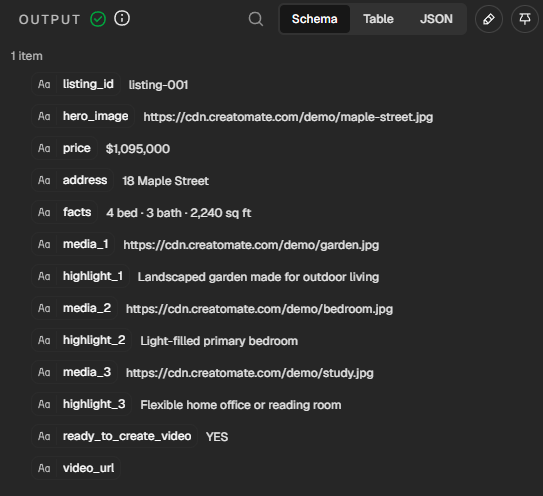Click the 1 item count label
This screenshot has width=543, height=496.
27,56
